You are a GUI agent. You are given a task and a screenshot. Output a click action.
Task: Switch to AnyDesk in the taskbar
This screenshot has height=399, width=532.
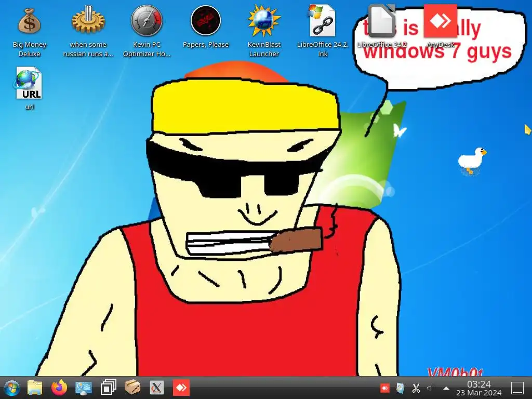coord(181,388)
